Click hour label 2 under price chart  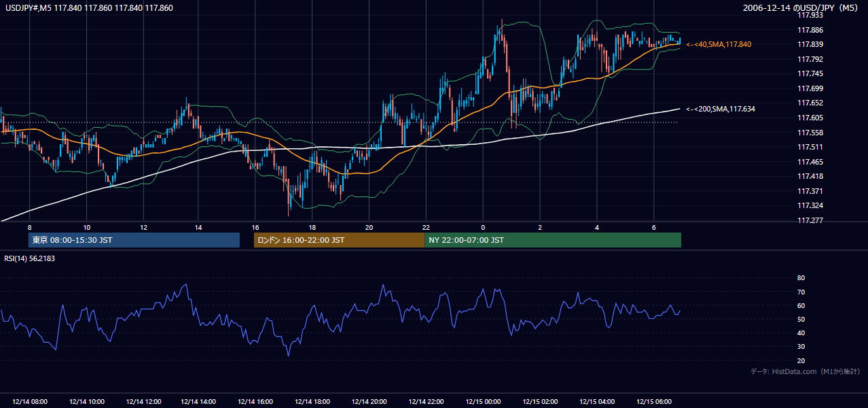[540, 227]
